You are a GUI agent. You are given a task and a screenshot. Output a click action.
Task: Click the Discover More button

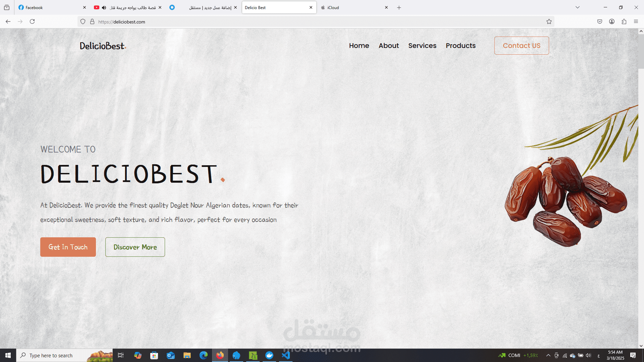[x=135, y=247]
